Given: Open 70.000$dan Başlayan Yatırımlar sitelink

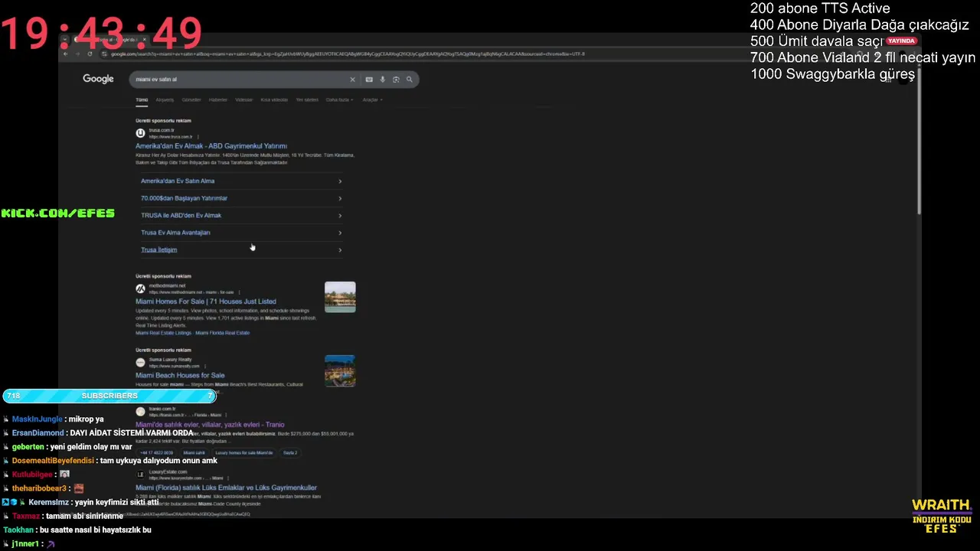Looking at the screenshot, I should coord(184,198).
